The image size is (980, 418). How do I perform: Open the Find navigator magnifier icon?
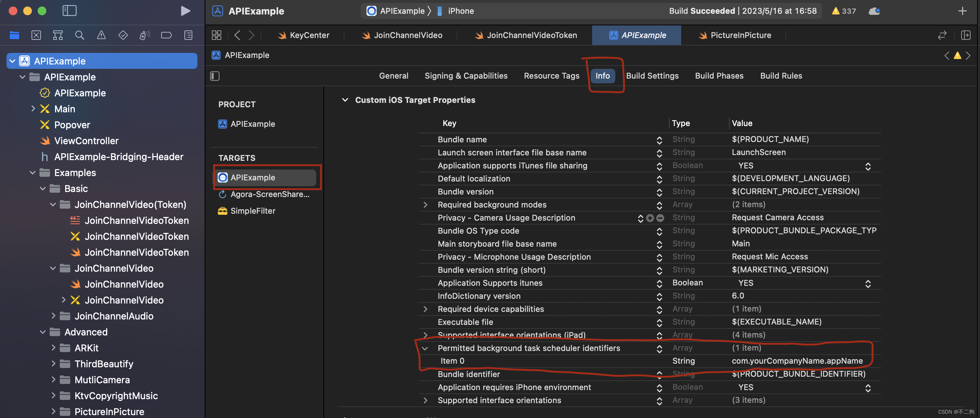pos(80,35)
